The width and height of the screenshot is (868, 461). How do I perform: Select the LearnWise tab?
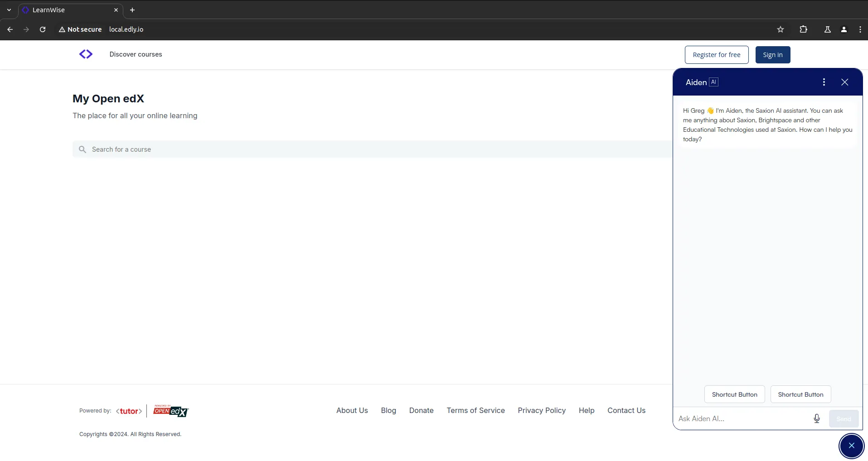70,10
